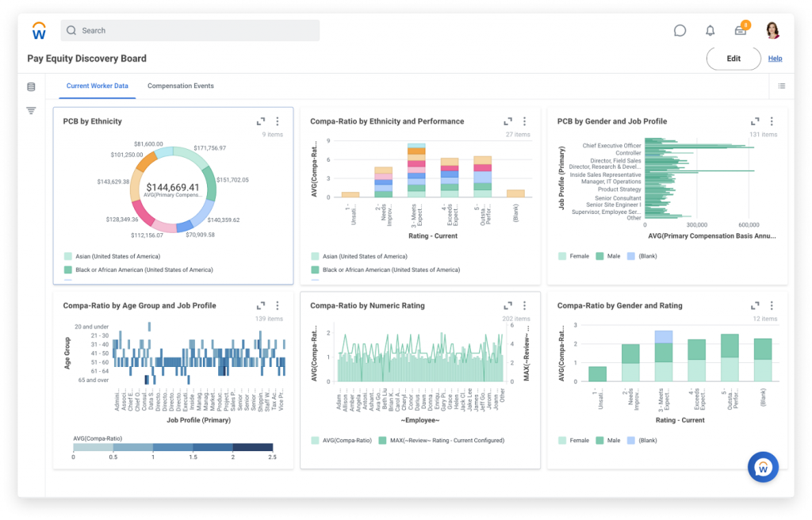Open options menu for PCB by Gender and Job Profile
The height and width of the screenshot is (520, 812).
pos(772,121)
